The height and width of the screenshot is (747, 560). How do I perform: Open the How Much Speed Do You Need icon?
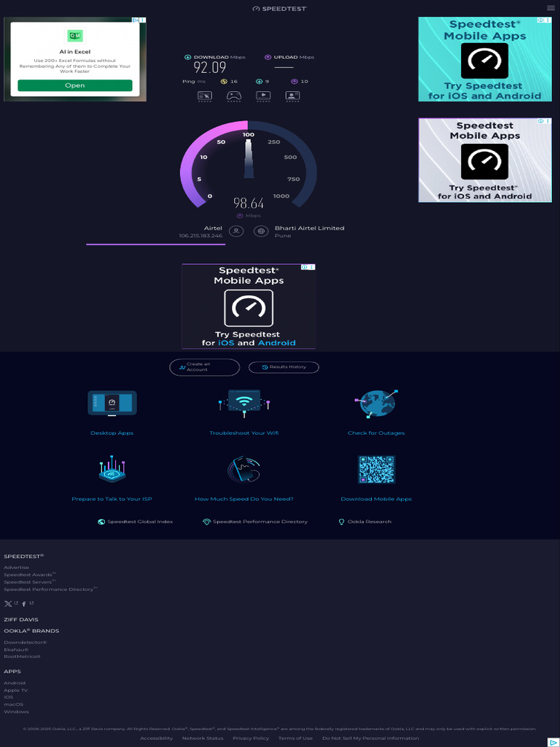click(x=244, y=470)
